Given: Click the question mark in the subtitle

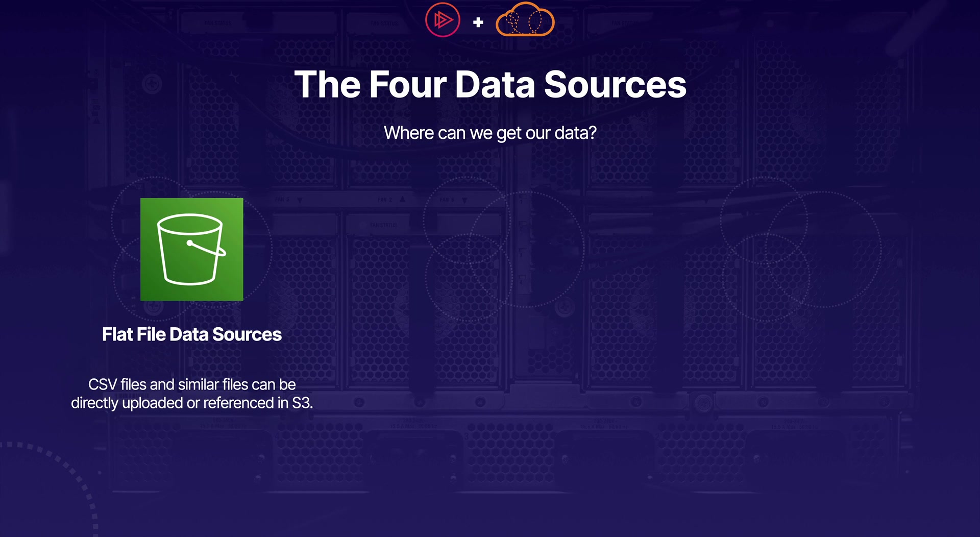Looking at the screenshot, I should (592, 133).
